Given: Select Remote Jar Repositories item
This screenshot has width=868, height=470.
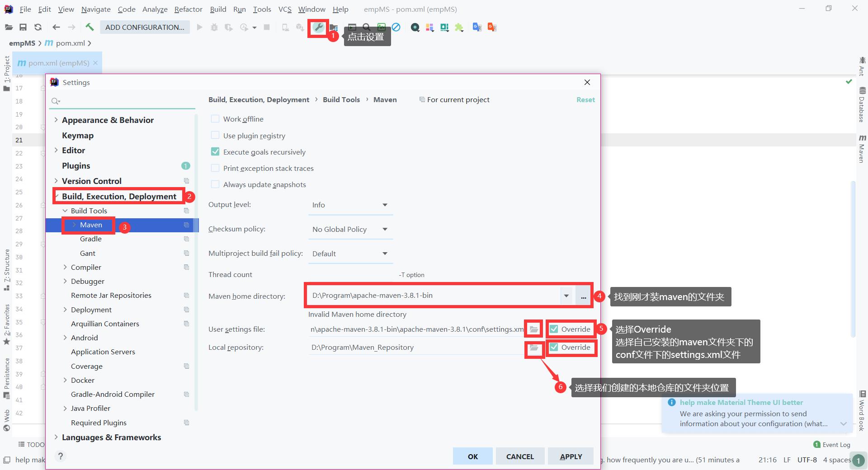Looking at the screenshot, I should point(111,295).
